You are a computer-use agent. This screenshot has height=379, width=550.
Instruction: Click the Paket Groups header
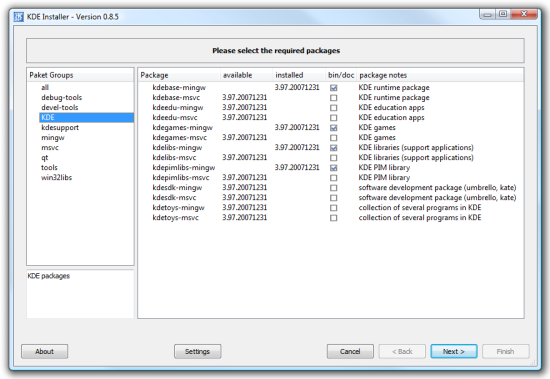click(80, 75)
